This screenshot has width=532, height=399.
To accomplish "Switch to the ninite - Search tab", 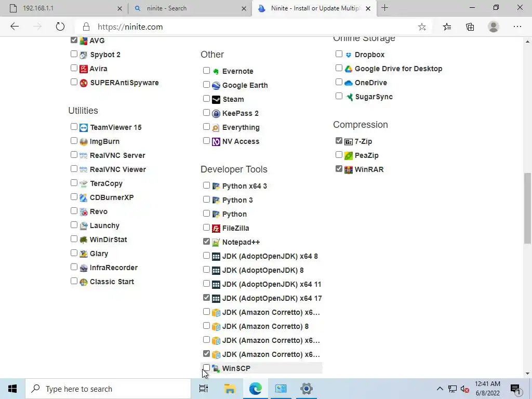I will pyautogui.click(x=189, y=8).
